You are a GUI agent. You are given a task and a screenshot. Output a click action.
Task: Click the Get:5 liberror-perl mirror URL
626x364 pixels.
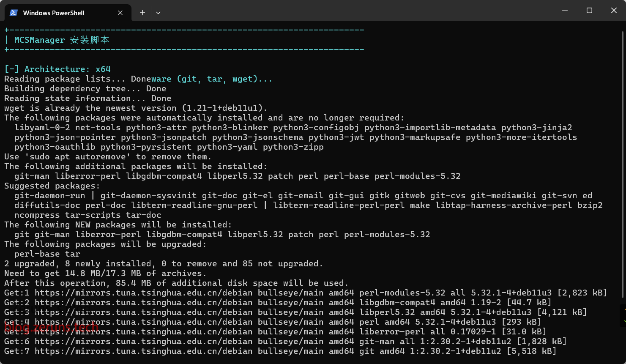pyautogui.click(x=143, y=331)
